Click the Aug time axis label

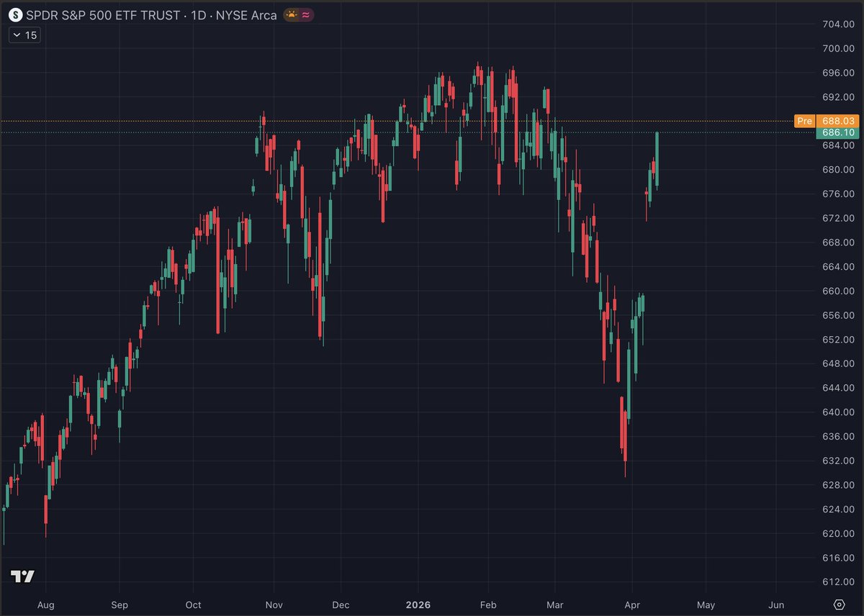(x=46, y=604)
